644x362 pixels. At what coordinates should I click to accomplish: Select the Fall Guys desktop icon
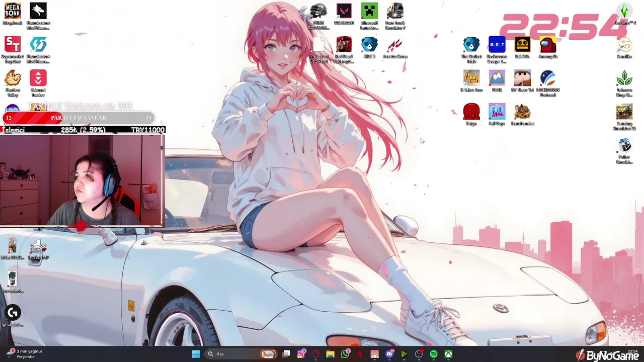point(497,115)
